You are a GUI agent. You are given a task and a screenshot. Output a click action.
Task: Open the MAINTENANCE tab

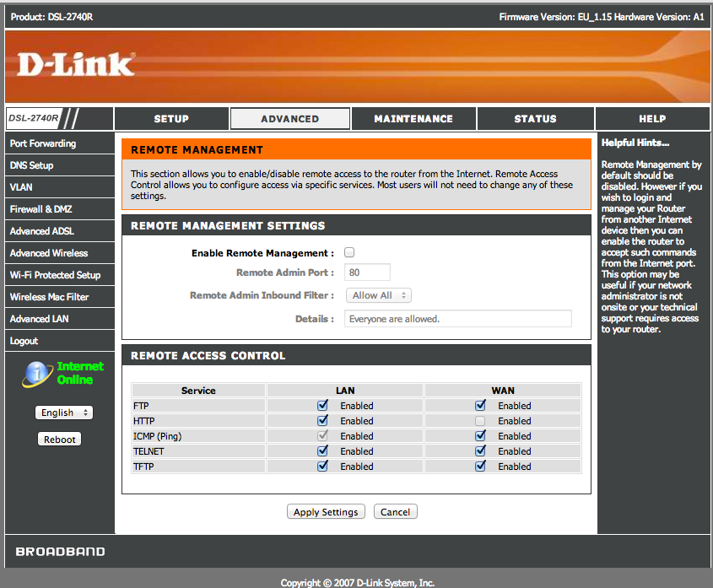pos(413,118)
